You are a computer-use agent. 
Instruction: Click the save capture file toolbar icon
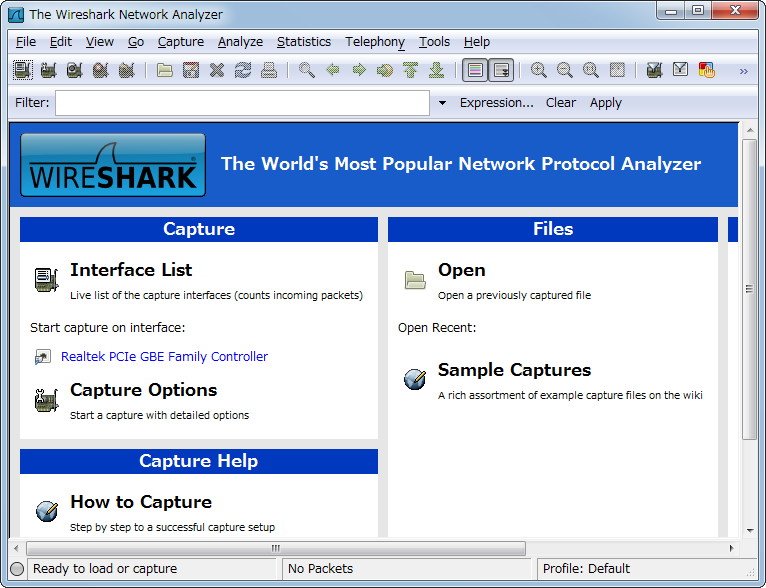click(x=191, y=70)
